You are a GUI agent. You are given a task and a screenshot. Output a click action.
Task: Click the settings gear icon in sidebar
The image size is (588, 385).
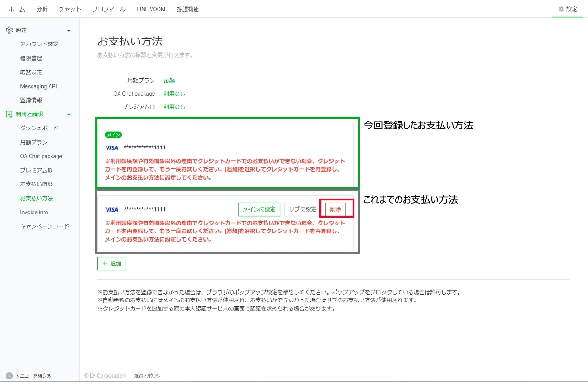tap(9, 30)
